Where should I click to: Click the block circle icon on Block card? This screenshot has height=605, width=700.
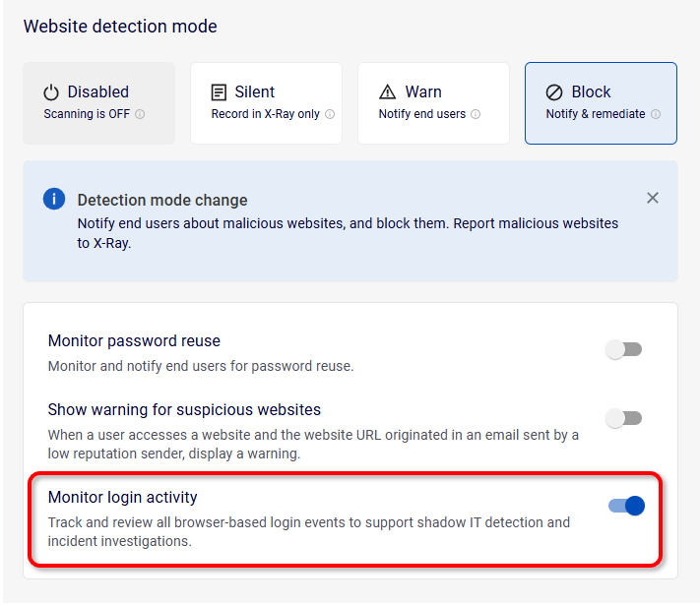pos(554,92)
